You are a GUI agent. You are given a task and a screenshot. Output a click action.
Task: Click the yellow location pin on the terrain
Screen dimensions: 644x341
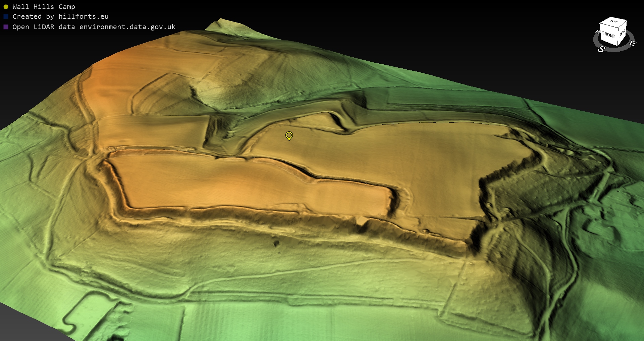pyautogui.click(x=289, y=135)
